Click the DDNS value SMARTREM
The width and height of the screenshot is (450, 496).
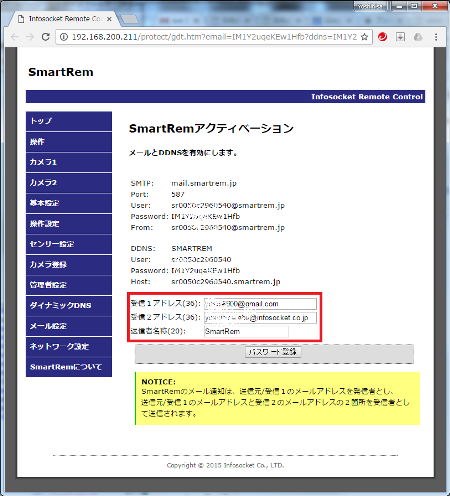coord(192,249)
